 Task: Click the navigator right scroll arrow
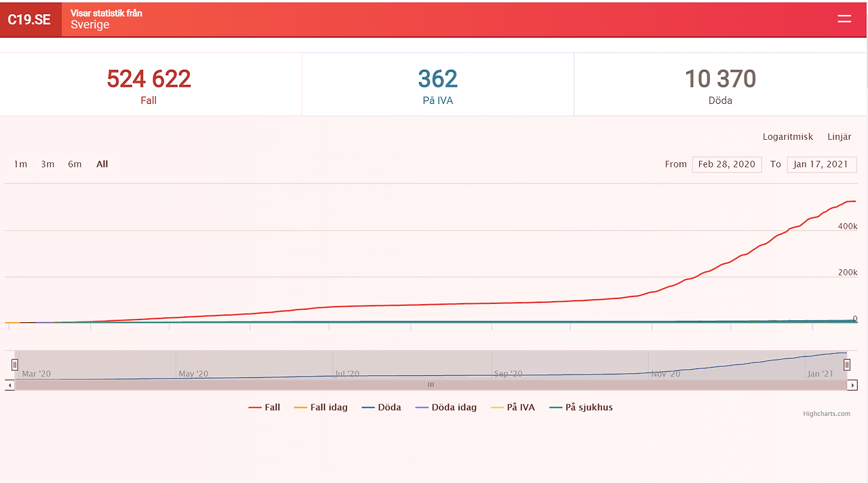coord(853,385)
